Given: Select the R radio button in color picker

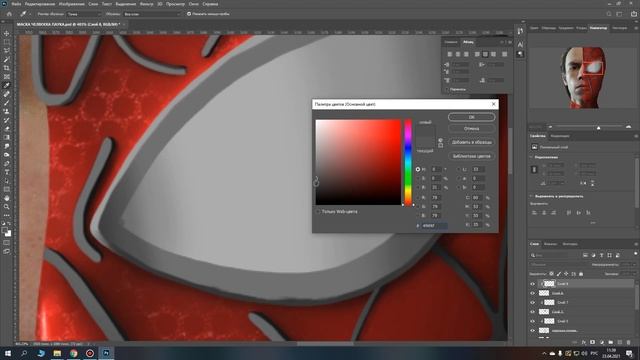Looking at the screenshot, I should point(418,198).
